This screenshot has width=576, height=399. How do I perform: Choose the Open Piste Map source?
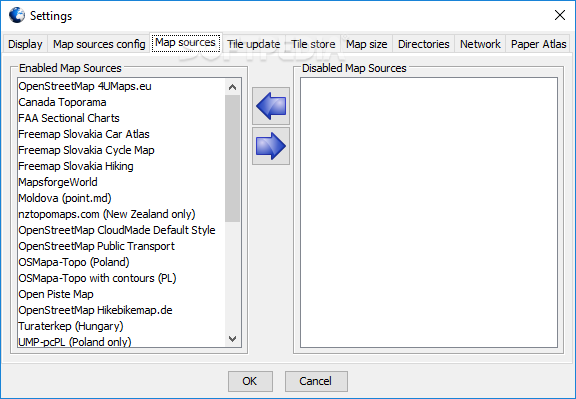pos(121,294)
